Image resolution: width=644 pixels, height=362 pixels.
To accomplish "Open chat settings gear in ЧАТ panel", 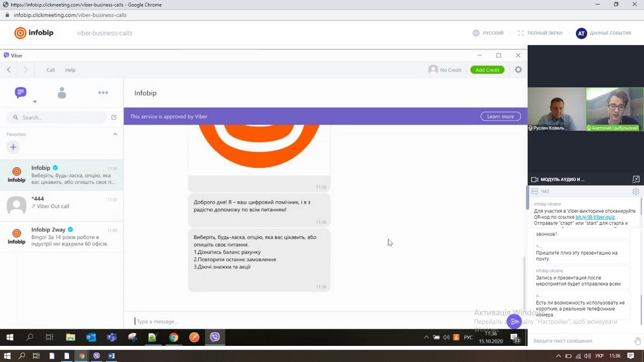I will point(635,191).
